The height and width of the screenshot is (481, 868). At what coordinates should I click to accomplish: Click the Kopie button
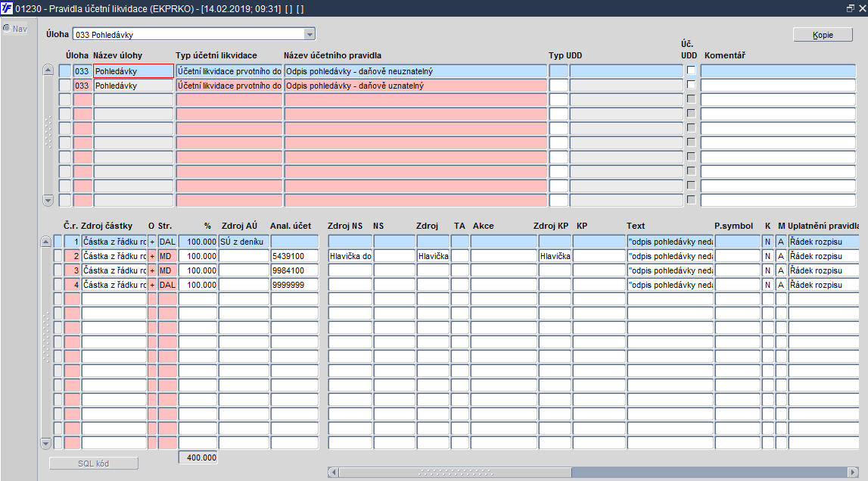(x=823, y=35)
